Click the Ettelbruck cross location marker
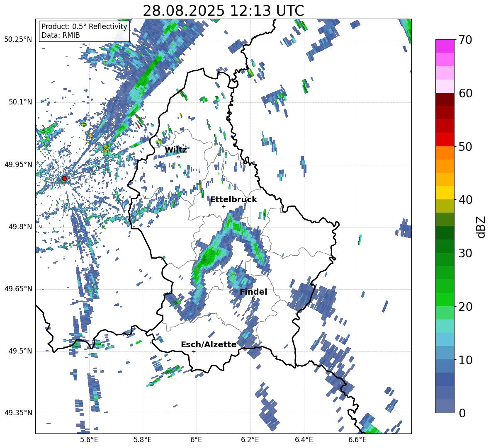 224,206
